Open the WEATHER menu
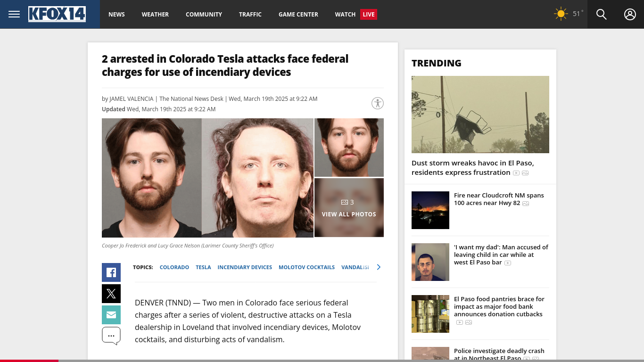The image size is (644, 362). (155, 15)
